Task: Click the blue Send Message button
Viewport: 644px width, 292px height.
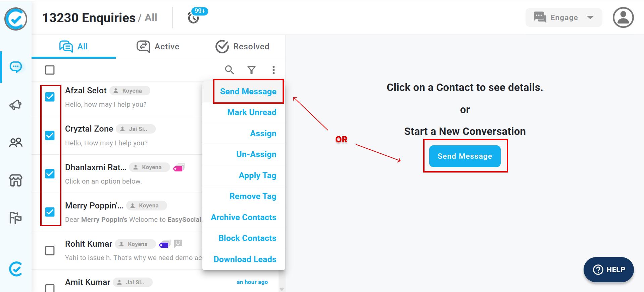Action: coord(465,156)
